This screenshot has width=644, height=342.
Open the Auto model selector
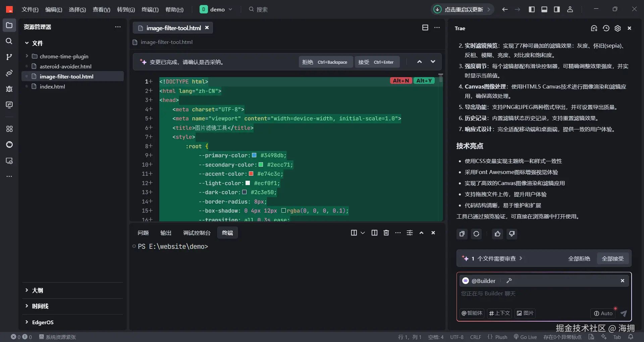[x=603, y=313]
